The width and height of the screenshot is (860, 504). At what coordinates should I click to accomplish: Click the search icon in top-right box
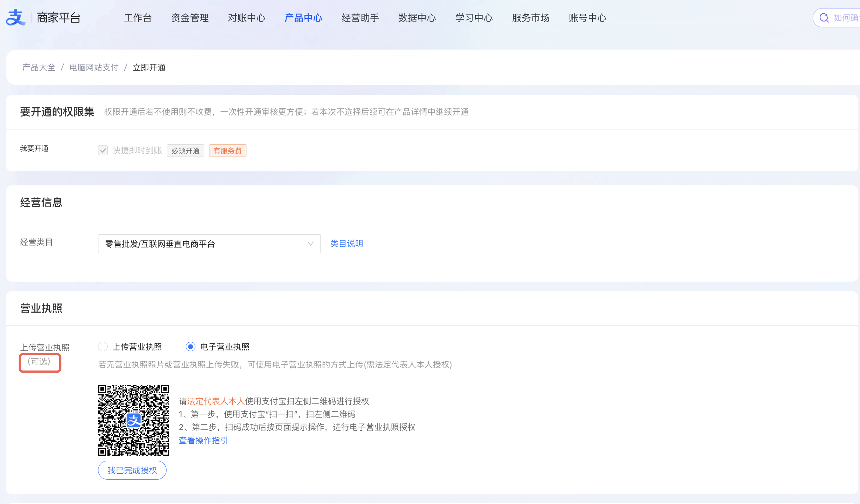pyautogui.click(x=824, y=18)
